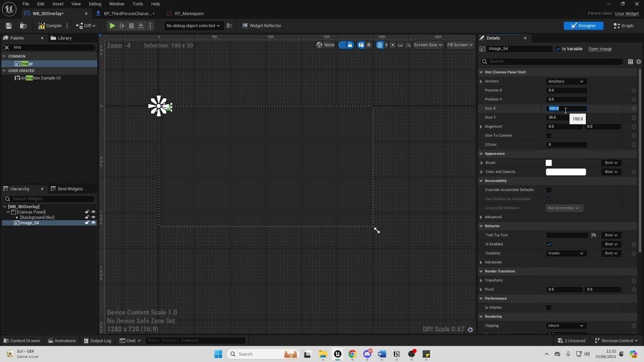
Task: Enable the Size To Content checkbox
Action: (x=549, y=135)
